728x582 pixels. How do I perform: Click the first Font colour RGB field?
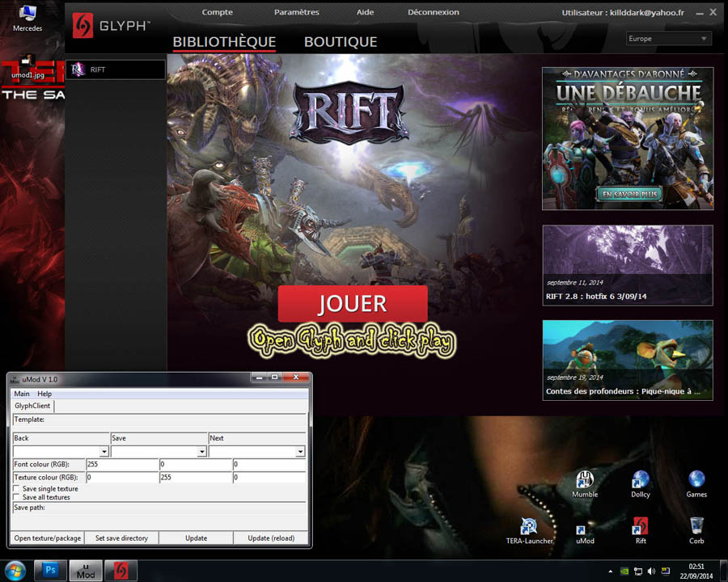pyautogui.click(x=121, y=465)
